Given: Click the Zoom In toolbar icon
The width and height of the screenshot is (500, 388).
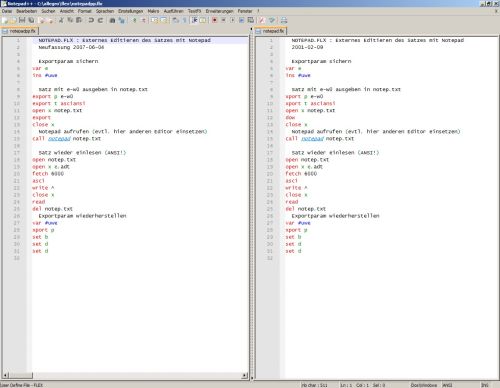Looking at the screenshot, I should pyautogui.click(x=134, y=20).
